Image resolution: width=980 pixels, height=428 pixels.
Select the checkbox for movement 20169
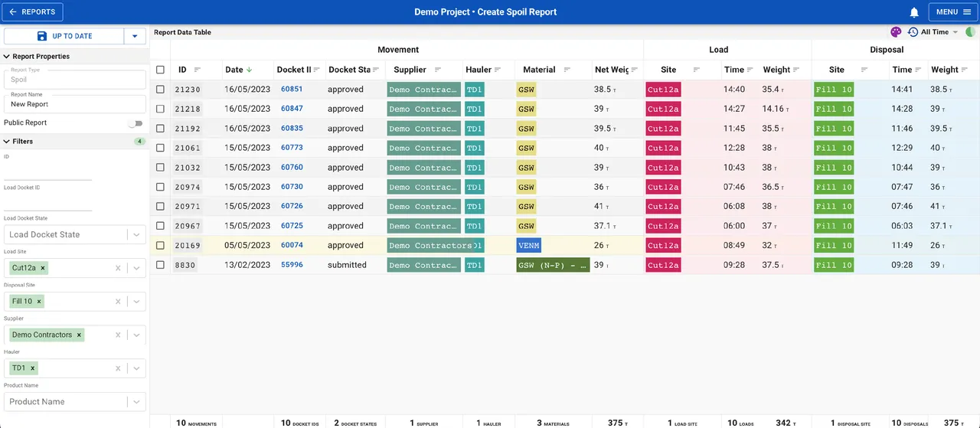tap(160, 245)
